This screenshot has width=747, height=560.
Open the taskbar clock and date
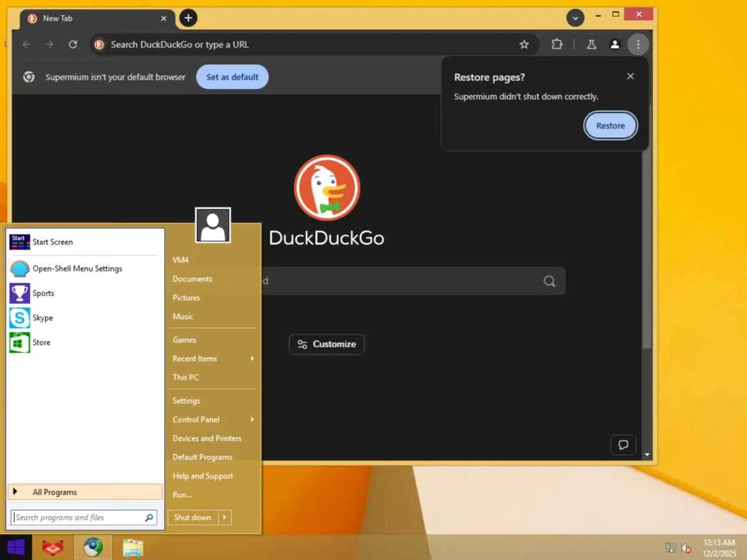click(x=719, y=548)
